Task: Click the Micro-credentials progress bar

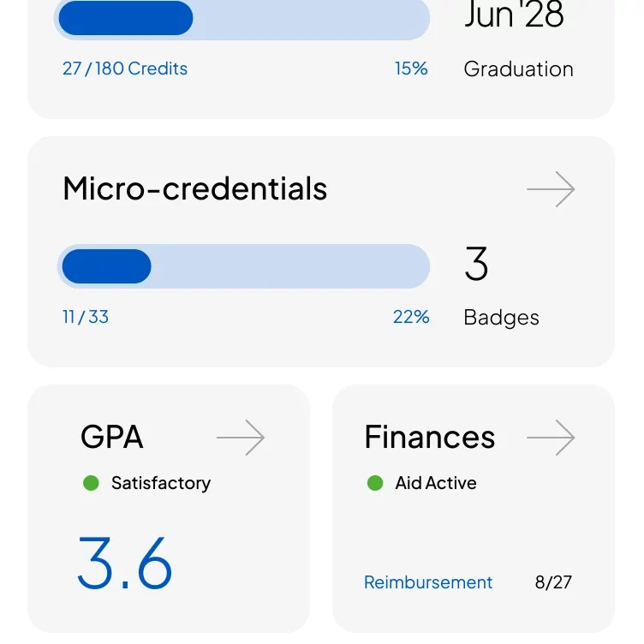Action: click(x=243, y=266)
